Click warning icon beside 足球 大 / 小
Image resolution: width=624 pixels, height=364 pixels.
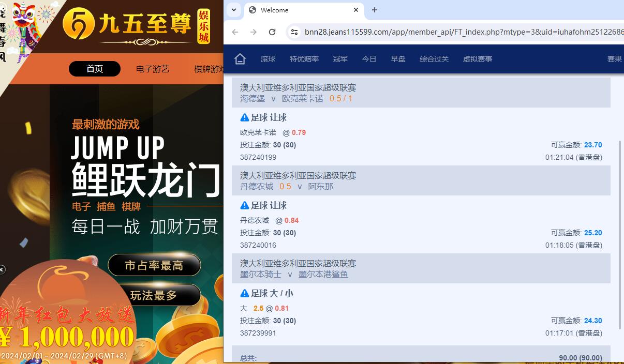pos(245,293)
